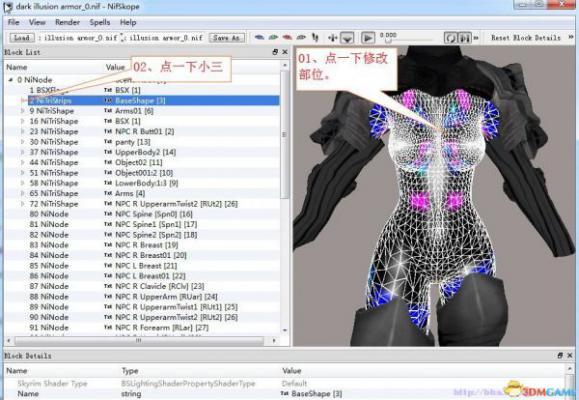
Task: Expand the 65 NiTriShape row
Action: [x=23, y=193]
